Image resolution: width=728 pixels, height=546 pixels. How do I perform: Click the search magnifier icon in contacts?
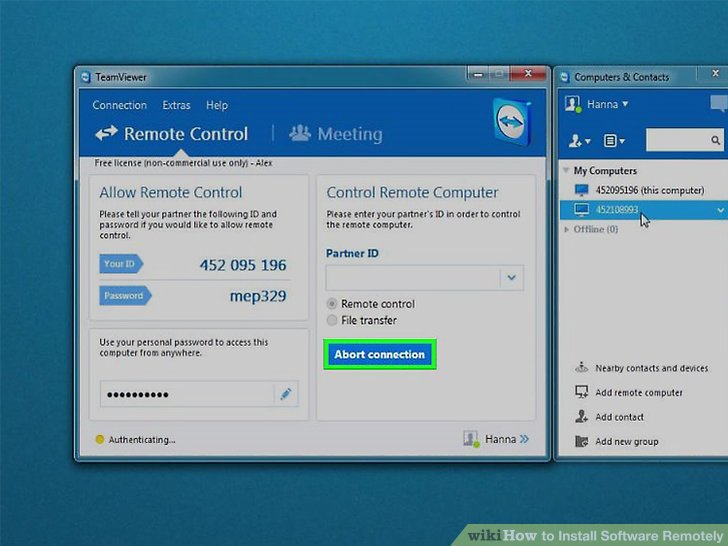(715, 140)
